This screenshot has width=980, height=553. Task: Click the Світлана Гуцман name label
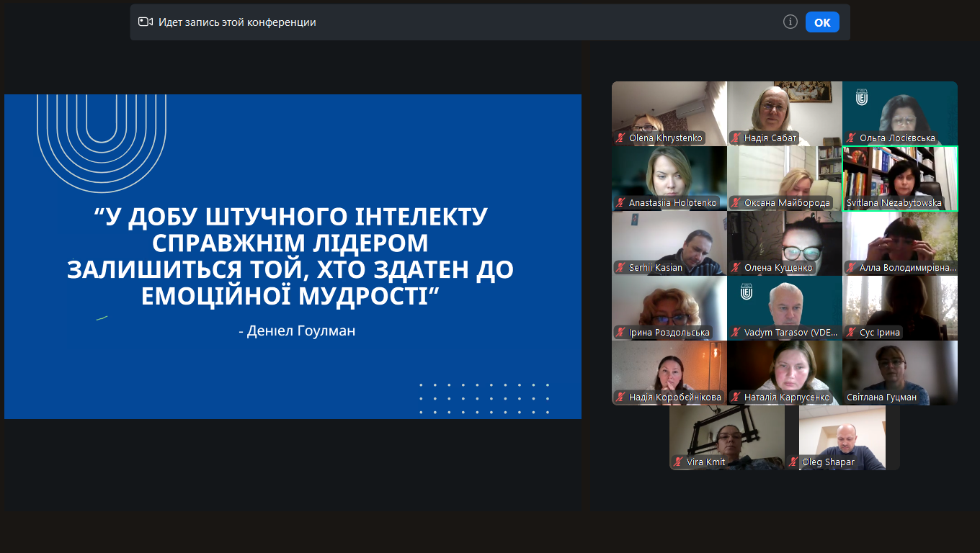[892, 397]
